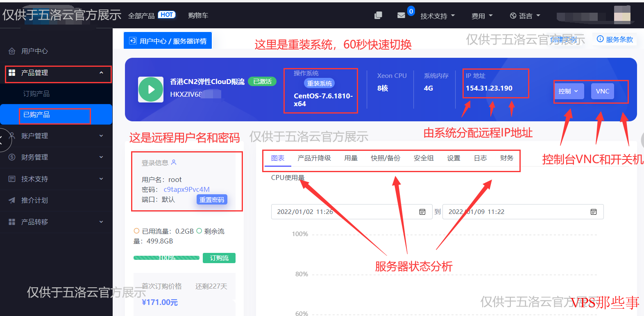Viewport: 644px width, 316px height.
Task: Collapse the 产品管理 menu chevron
Action: [101, 73]
